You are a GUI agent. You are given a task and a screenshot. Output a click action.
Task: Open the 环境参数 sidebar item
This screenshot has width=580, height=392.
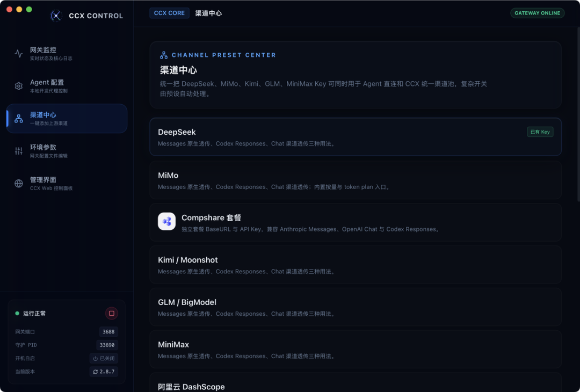[x=67, y=150]
